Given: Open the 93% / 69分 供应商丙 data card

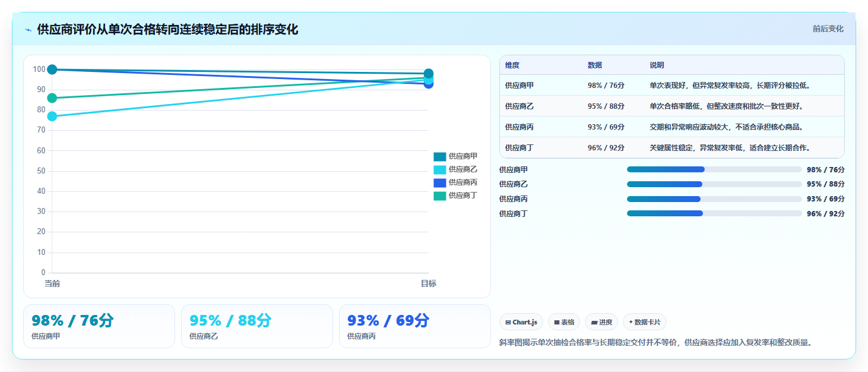Looking at the screenshot, I should point(415,326).
